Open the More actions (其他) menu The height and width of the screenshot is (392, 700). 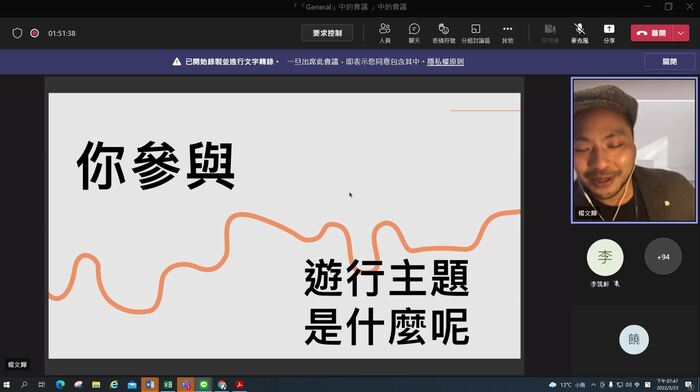(507, 33)
